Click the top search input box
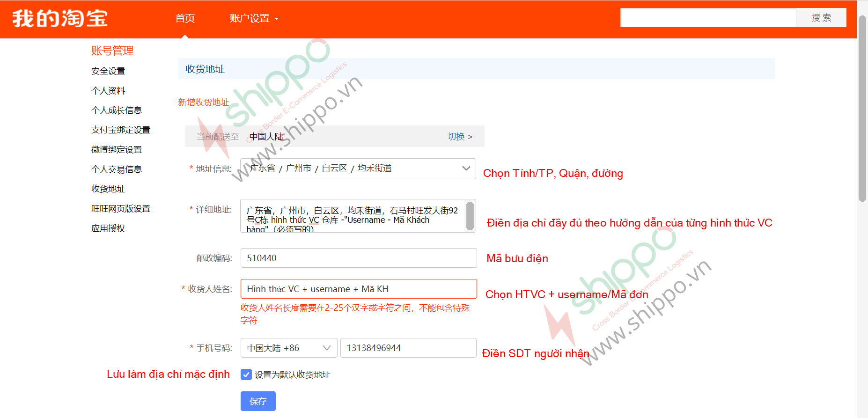The height and width of the screenshot is (418, 868). point(708,18)
